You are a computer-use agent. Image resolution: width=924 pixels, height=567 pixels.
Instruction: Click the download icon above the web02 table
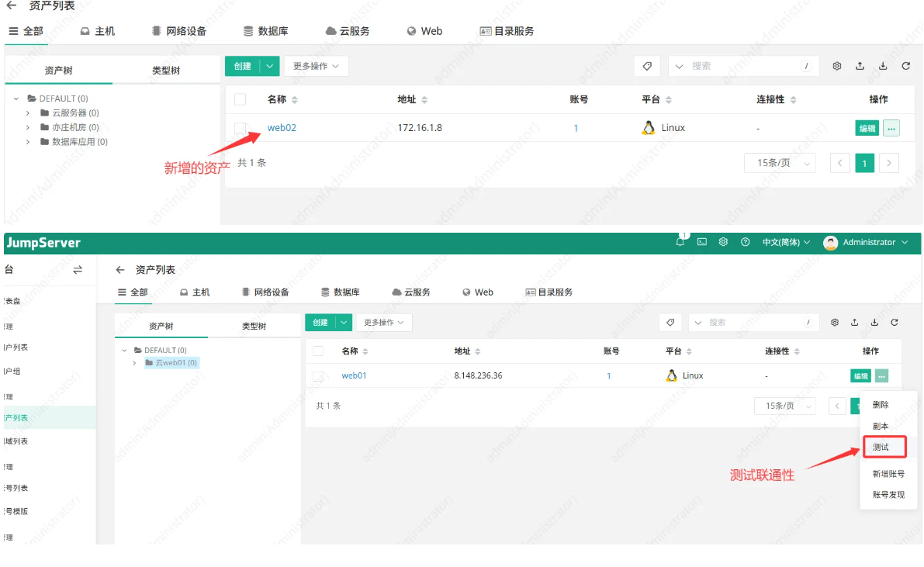[x=883, y=66]
